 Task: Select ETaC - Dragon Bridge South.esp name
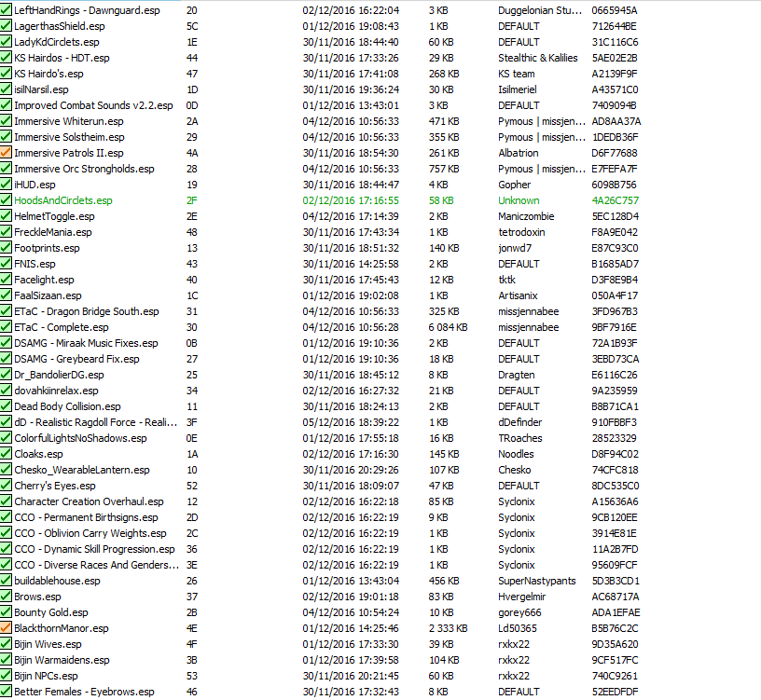click(87, 311)
